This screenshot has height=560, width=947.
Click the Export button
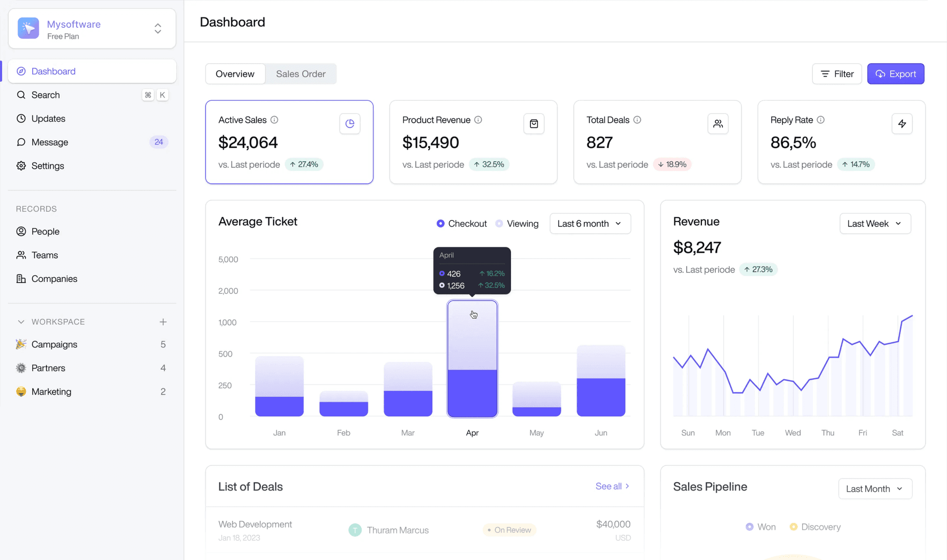[895, 74]
